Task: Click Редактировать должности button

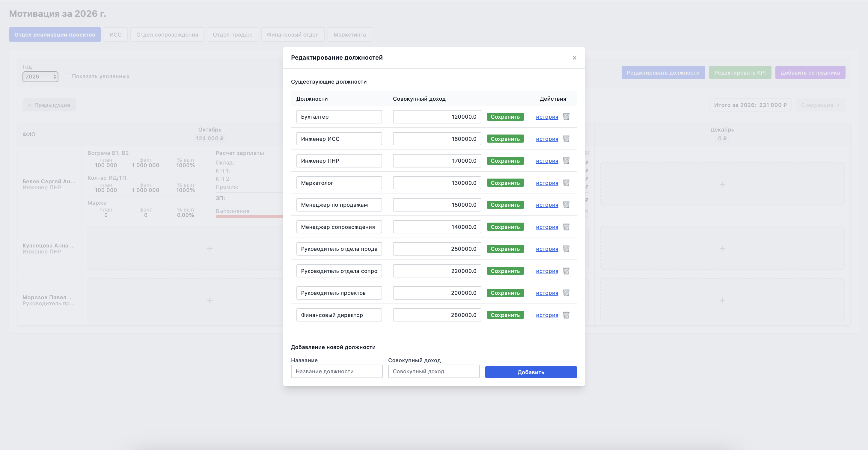Action: click(x=663, y=73)
